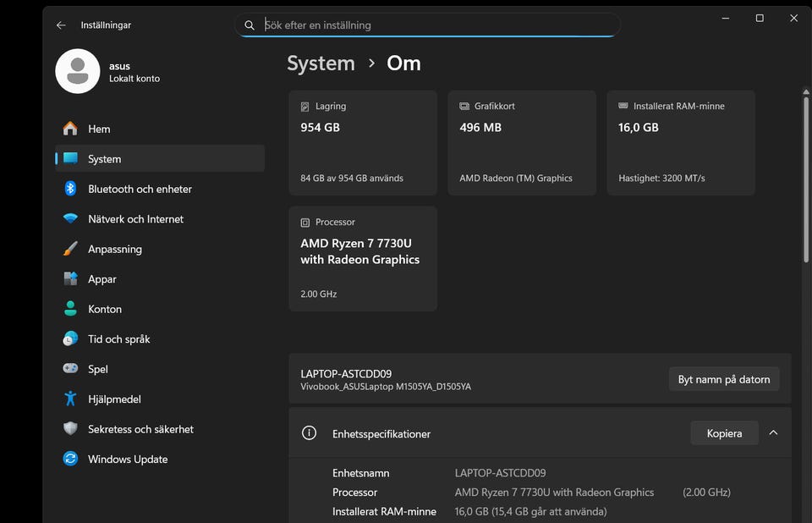The image size is (812, 523).
Task: Open Tid och språk settings
Action: click(118, 339)
